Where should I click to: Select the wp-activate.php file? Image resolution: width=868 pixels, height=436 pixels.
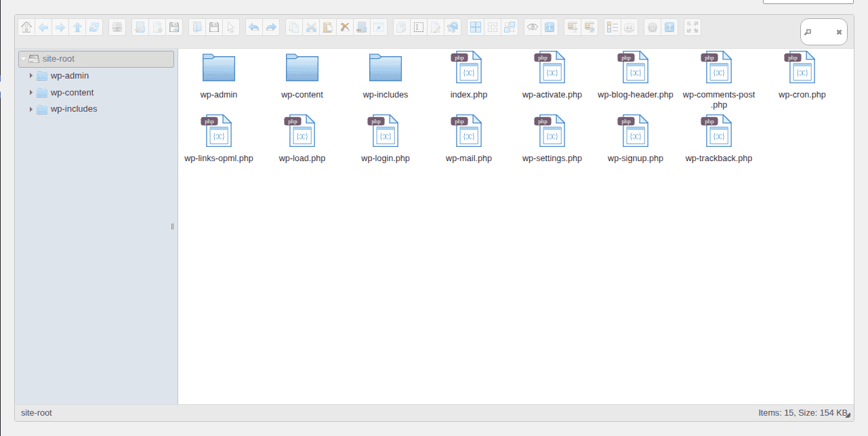pyautogui.click(x=552, y=74)
